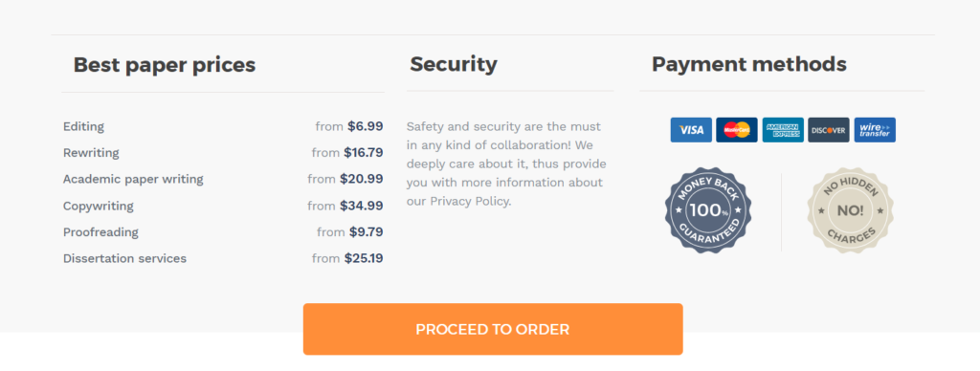
Task: Click the Security section heading
Action: pyautogui.click(x=454, y=64)
